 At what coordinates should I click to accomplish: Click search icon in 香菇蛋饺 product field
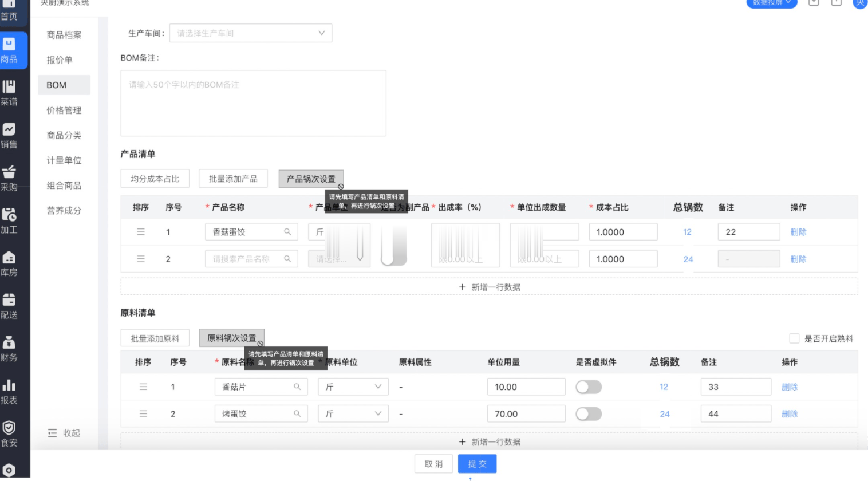pos(287,232)
